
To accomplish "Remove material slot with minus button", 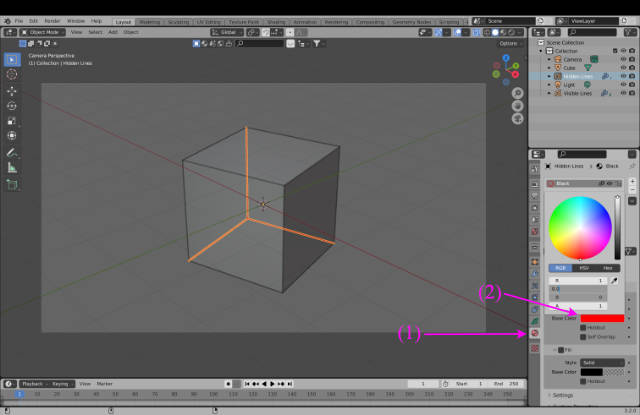I will 632,190.
